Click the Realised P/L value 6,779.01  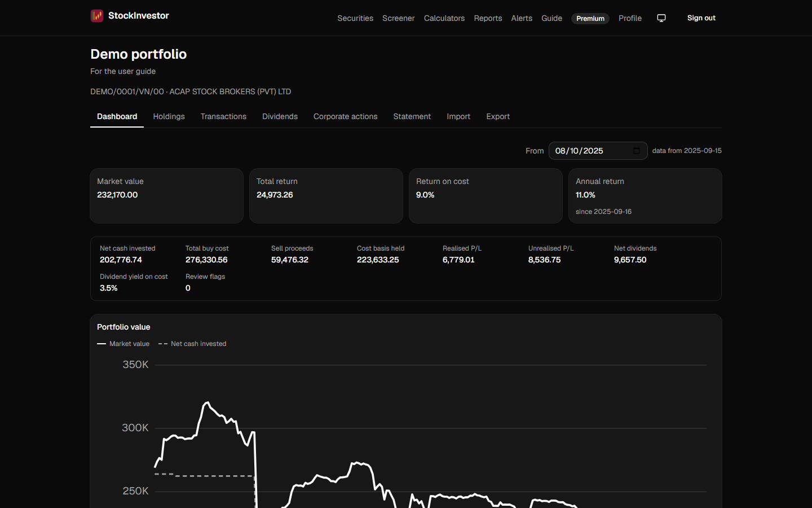coord(458,260)
